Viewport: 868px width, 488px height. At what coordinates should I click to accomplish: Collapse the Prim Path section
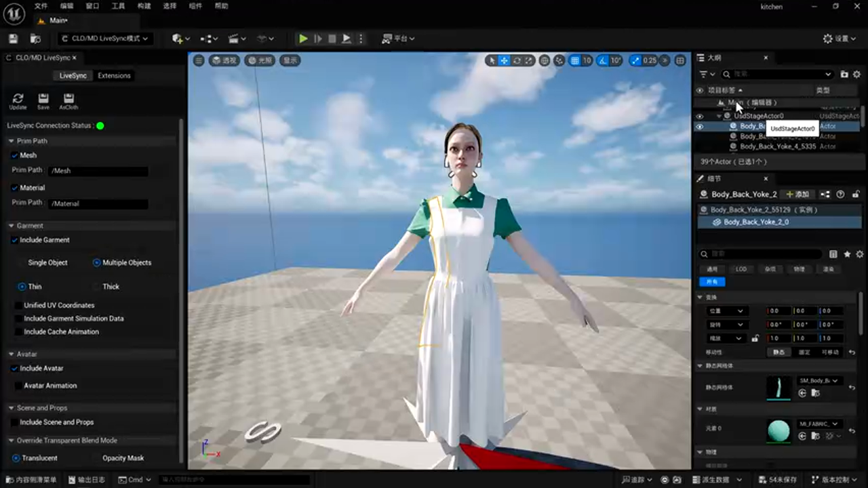[11, 141]
